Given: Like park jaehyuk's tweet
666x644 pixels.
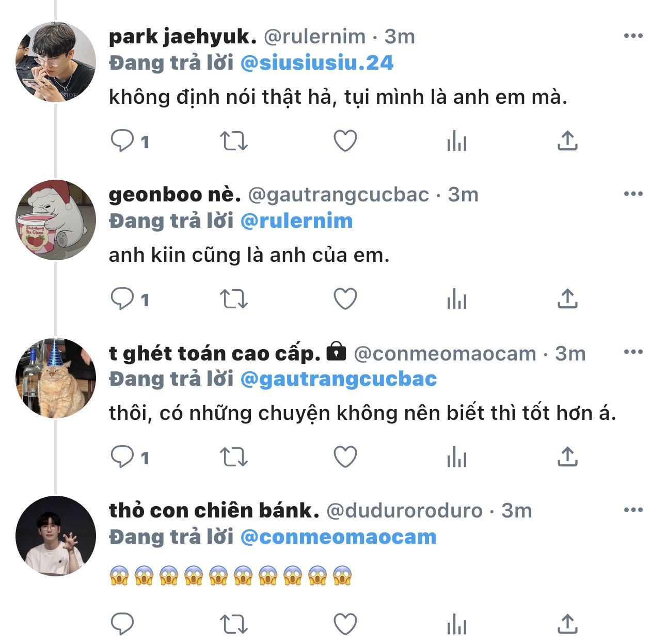Looking at the screenshot, I should coord(345,140).
